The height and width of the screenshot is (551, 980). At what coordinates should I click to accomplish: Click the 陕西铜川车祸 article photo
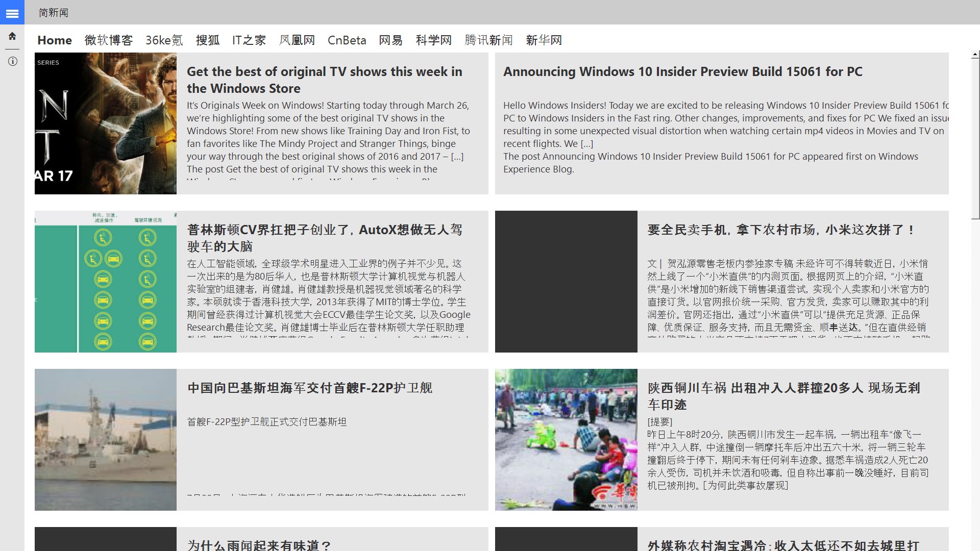[566, 440]
